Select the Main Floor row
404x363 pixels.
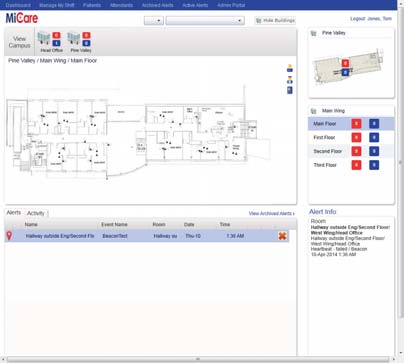pyautogui.click(x=351, y=124)
